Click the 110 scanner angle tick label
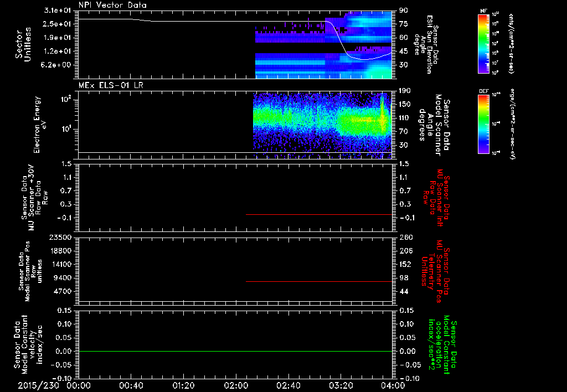This screenshot has height=392, width=567. [405, 118]
